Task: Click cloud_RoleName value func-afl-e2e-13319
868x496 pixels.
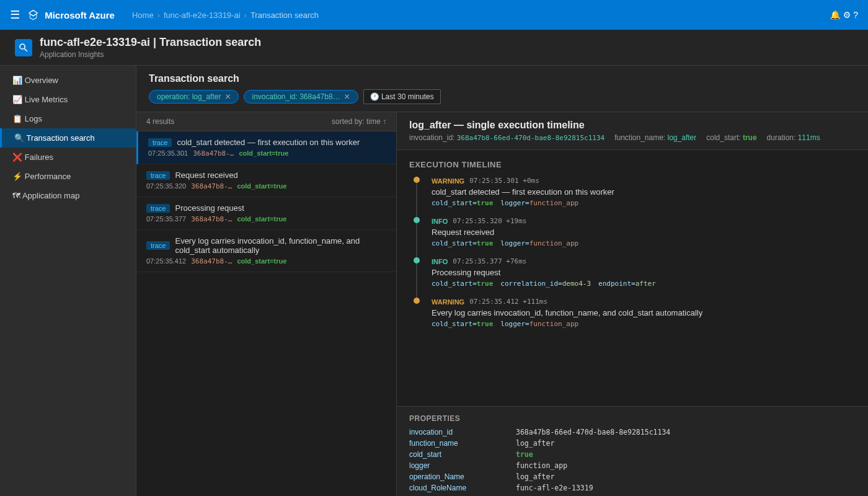Action: click(554, 488)
